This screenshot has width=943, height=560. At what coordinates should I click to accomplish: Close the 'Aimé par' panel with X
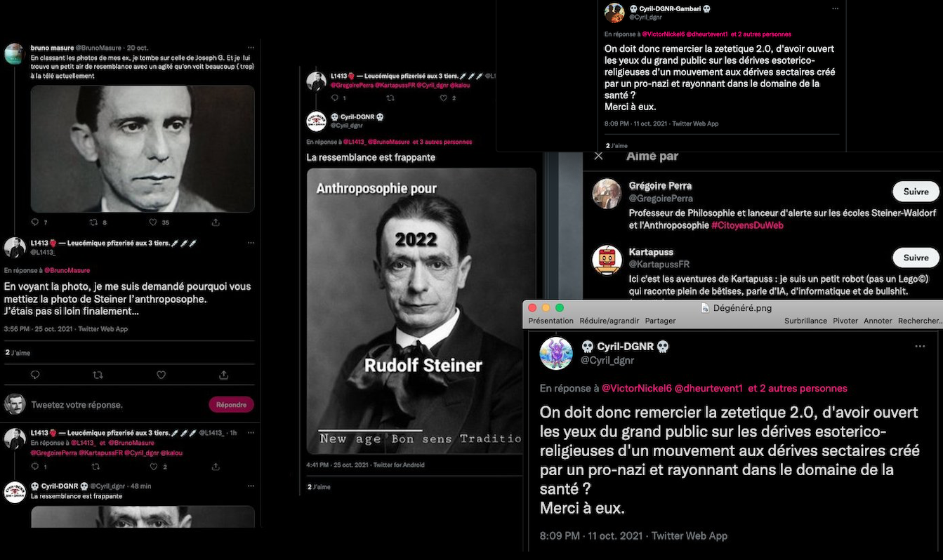598,156
